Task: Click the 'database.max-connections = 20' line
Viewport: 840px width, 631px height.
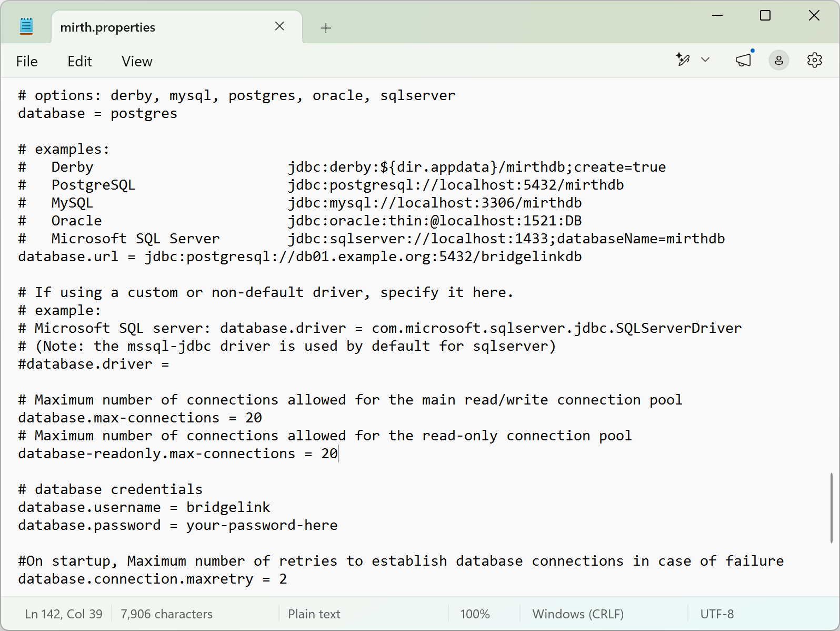Action: [x=140, y=418]
